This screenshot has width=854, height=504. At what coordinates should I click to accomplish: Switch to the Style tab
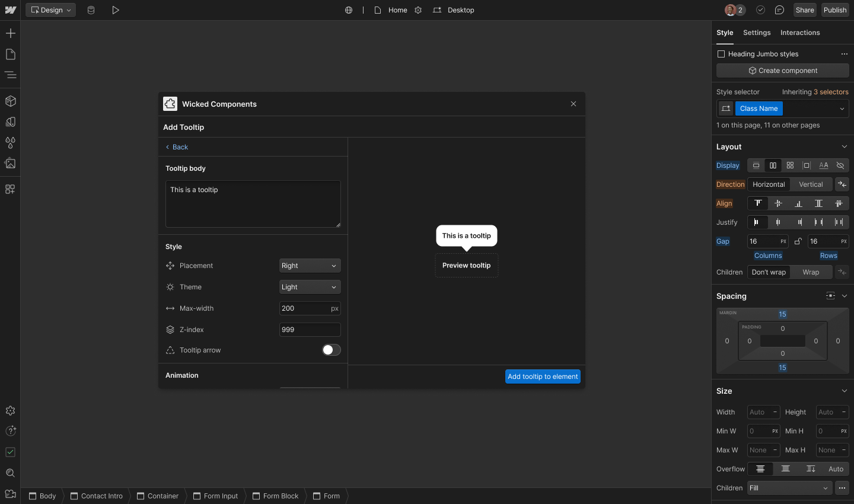[x=725, y=33]
